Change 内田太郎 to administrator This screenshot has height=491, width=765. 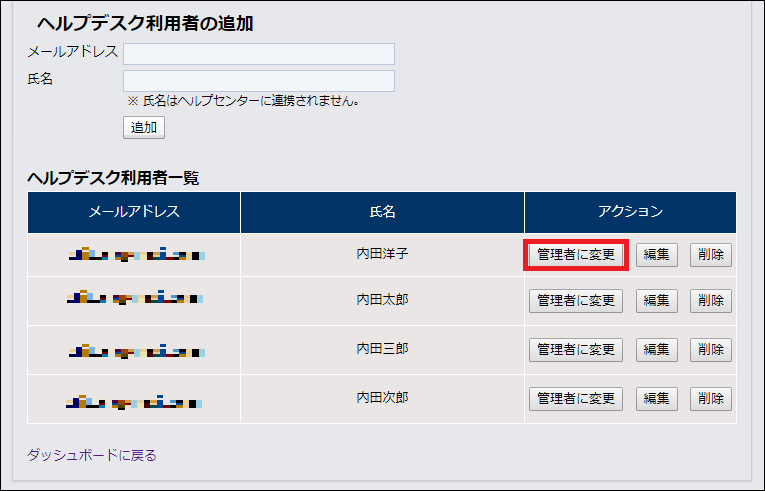click(576, 300)
